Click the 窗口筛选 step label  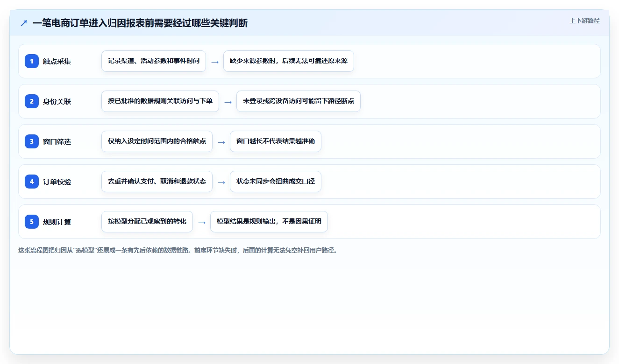[x=57, y=141]
